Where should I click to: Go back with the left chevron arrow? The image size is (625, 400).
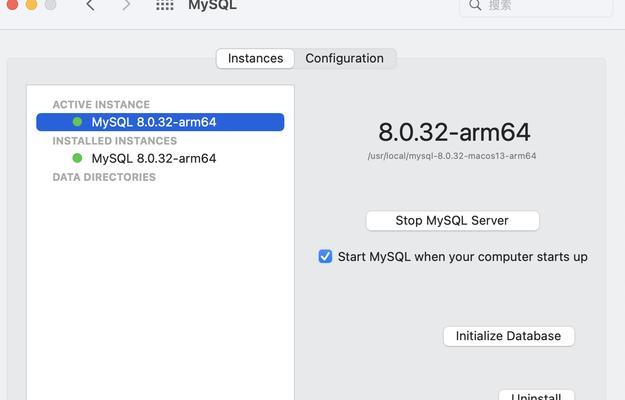click(x=90, y=5)
